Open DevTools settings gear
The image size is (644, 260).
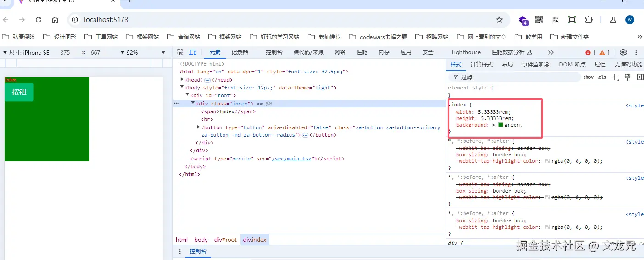[623, 52]
